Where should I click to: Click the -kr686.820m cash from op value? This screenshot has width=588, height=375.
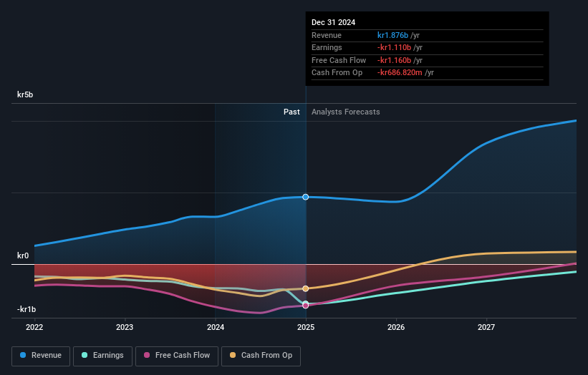click(400, 73)
